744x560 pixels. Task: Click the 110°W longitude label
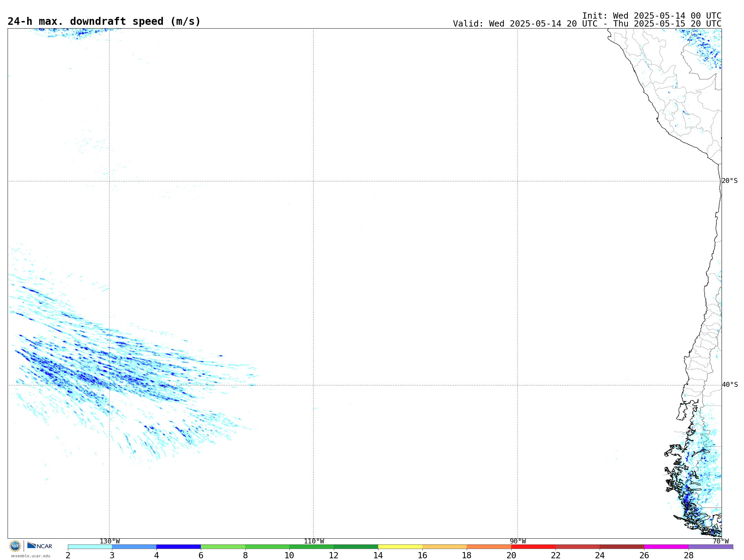[314, 541]
